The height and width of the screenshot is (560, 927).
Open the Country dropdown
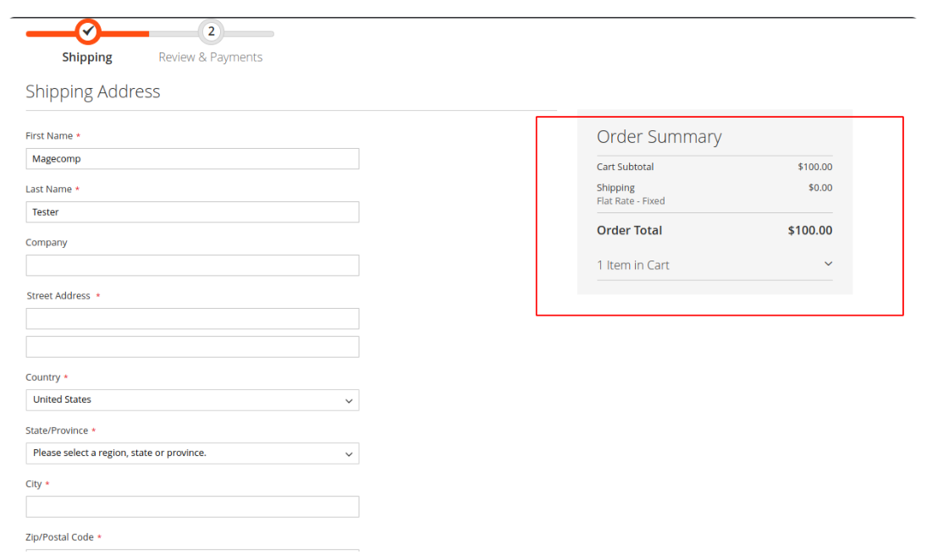192,400
